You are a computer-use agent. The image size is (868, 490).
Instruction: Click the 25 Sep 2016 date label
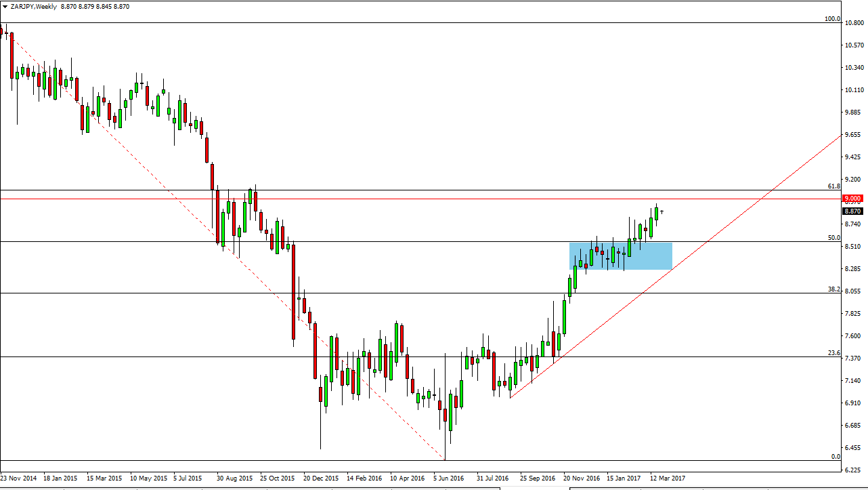tap(538, 478)
